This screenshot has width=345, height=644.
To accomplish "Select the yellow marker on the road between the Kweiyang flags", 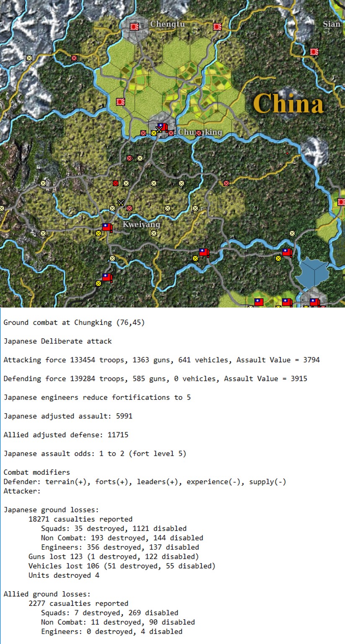I will pyautogui.click(x=112, y=259).
